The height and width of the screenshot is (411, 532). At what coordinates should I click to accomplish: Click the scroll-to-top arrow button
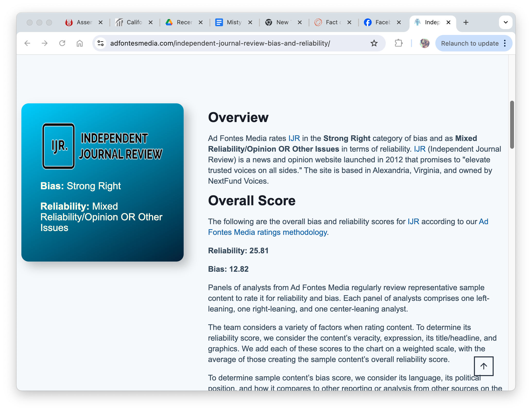click(x=483, y=366)
